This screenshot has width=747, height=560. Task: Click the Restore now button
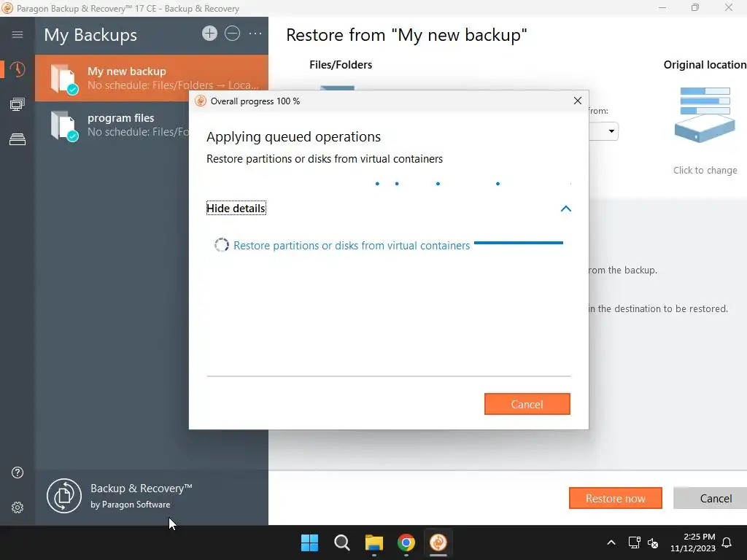[616, 498]
